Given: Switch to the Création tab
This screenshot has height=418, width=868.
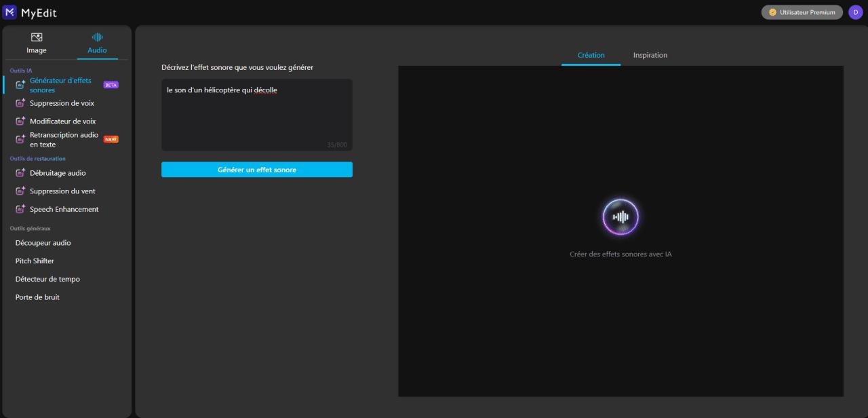Looking at the screenshot, I should pyautogui.click(x=591, y=55).
